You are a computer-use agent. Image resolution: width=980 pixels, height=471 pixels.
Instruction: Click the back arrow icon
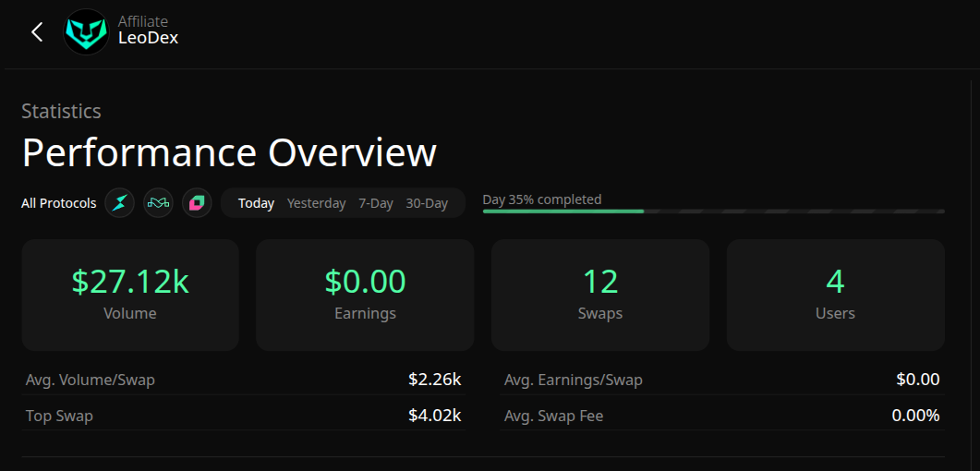click(37, 32)
